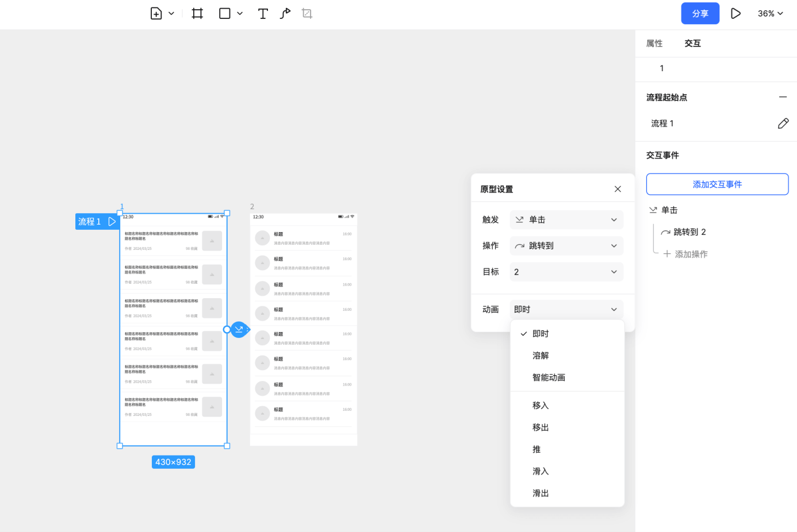The image size is (797, 532).
Task: Remove flow start point with minus icon
Action: click(783, 97)
